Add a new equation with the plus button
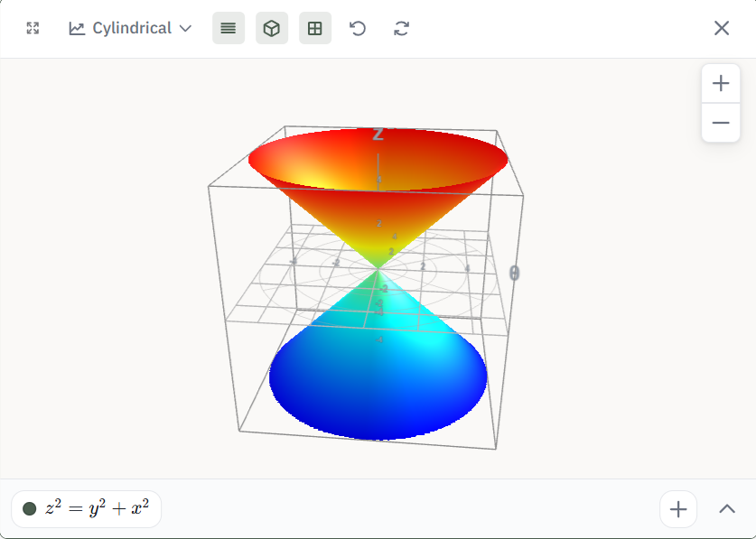The image size is (756, 539). pos(678,509)
